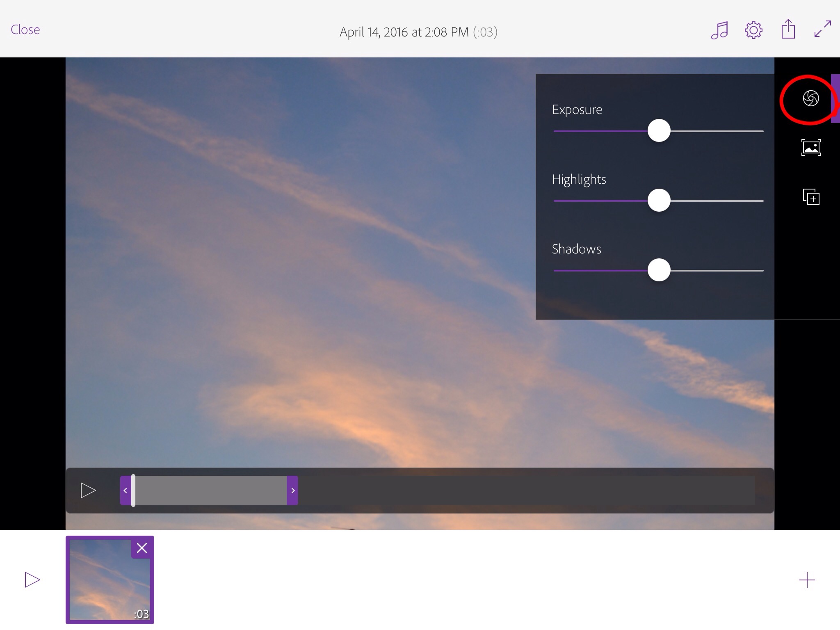Toggle the looks adjustment aperture icon
The image size is (840, 630).
[811, 98]
